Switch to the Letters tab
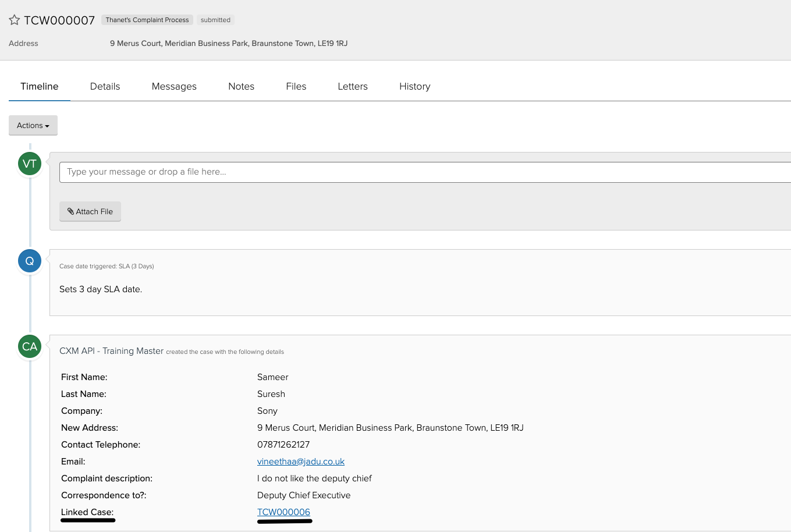 353,86
